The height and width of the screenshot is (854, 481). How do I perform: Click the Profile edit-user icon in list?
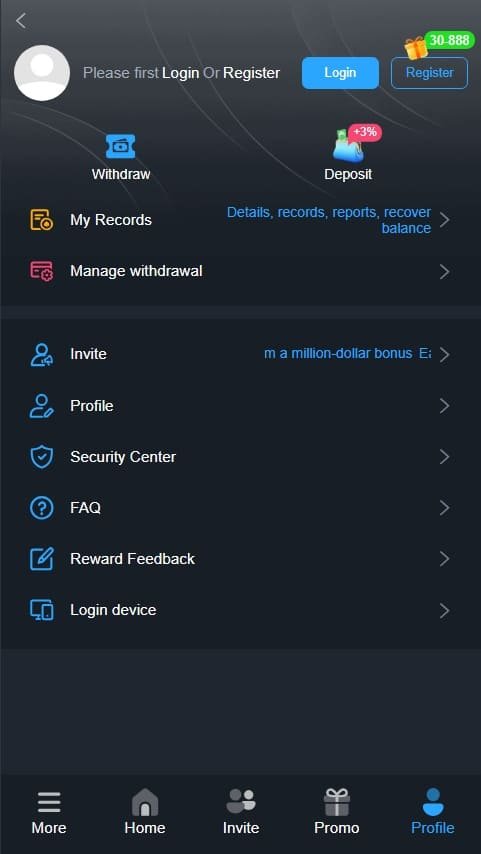41,406
